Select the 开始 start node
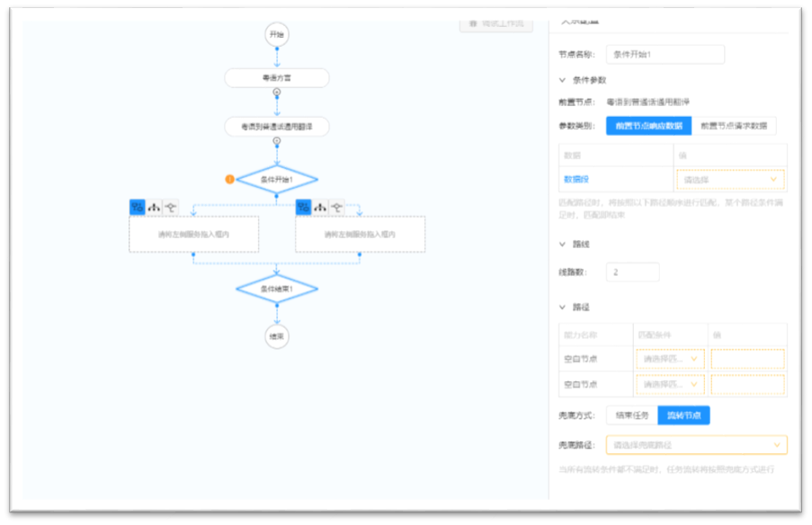The width and height of the screenshot is (812, 525). (277, 35)
